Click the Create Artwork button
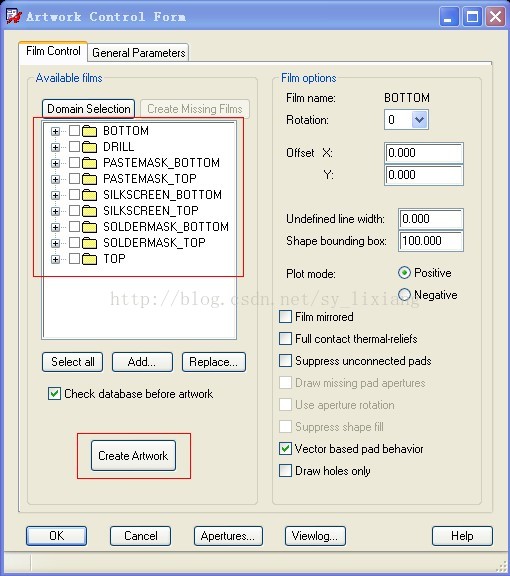510x576 pixels. coord(133,456)
